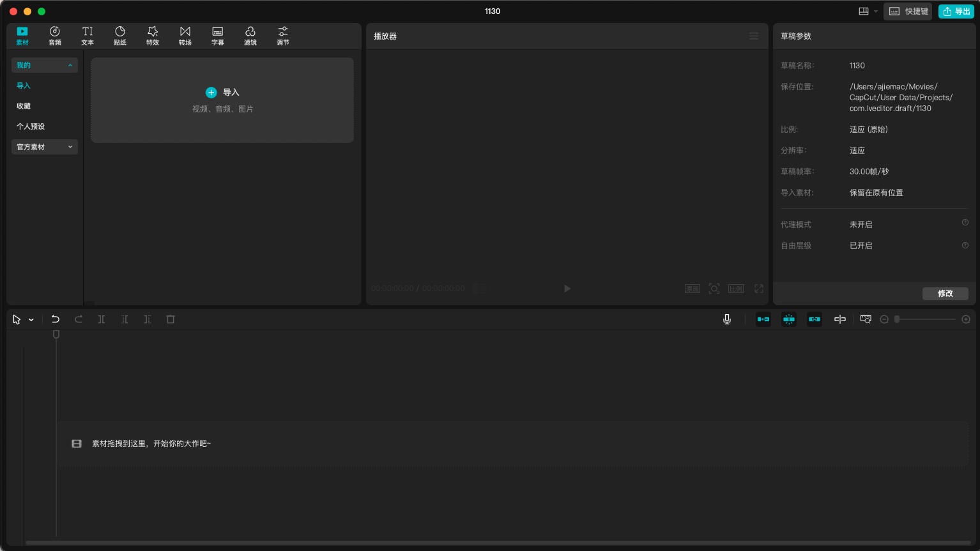Toggle clip linkage in timeline toolbar

815,319
